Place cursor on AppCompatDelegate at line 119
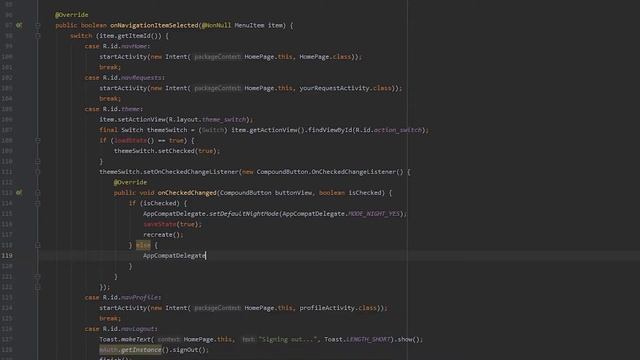 point(174,256)
